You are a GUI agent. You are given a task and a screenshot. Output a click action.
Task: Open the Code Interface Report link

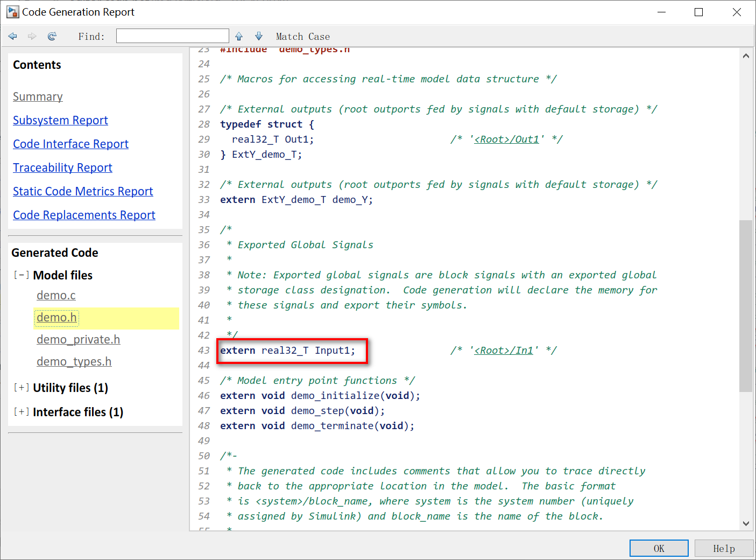[x=70, y=144]
